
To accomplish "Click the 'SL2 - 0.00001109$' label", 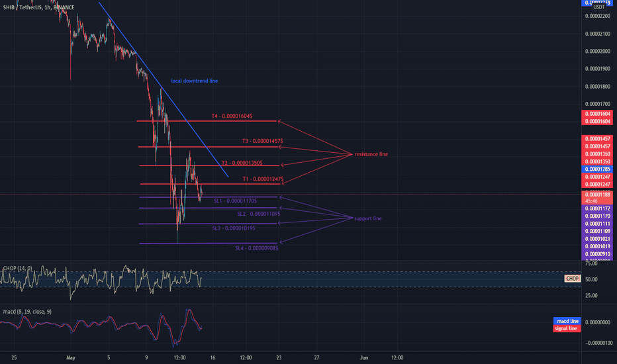I will (x=259, y=214).
